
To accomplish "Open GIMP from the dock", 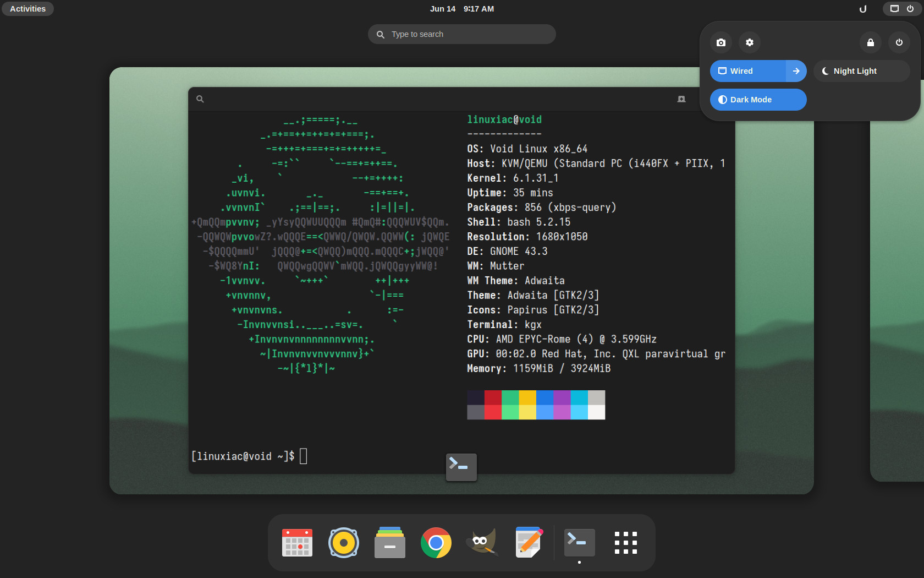I will tap(482, 543).
